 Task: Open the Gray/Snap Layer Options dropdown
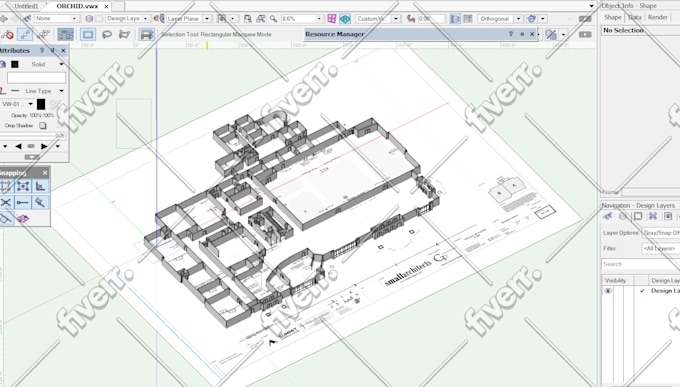tap(661, 233)
